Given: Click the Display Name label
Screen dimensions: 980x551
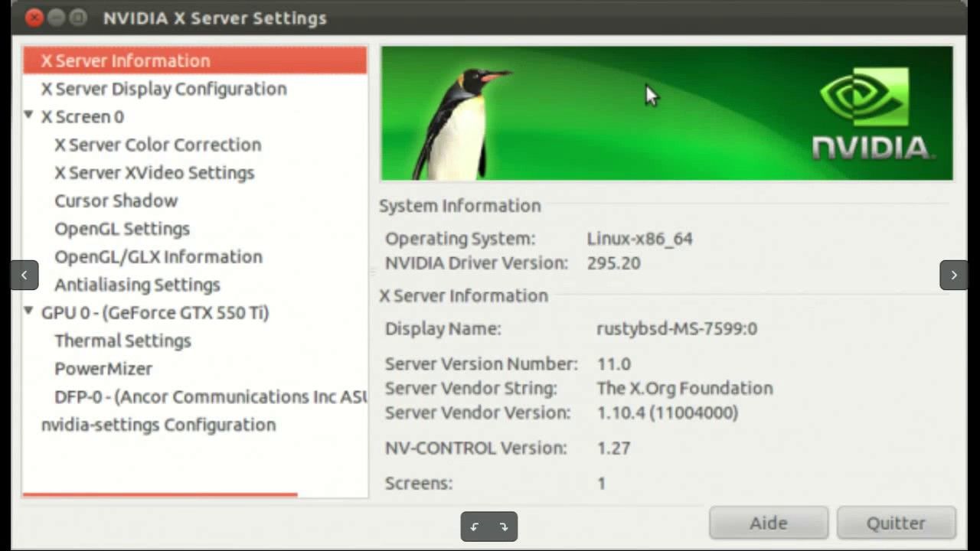Looking at the screenshot, I should pyautogui.click(x=443, y=329).
